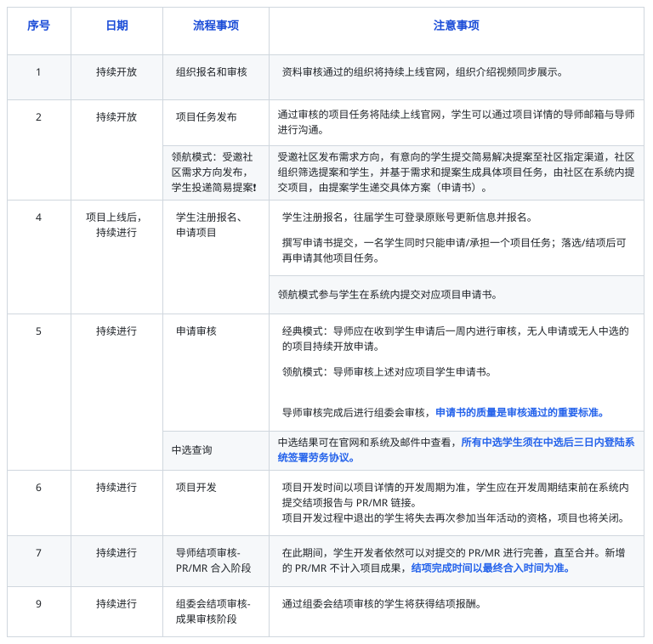Click 持续进行 date in row 7
Viewport: 653px width, 644px height.
[116, 553]
